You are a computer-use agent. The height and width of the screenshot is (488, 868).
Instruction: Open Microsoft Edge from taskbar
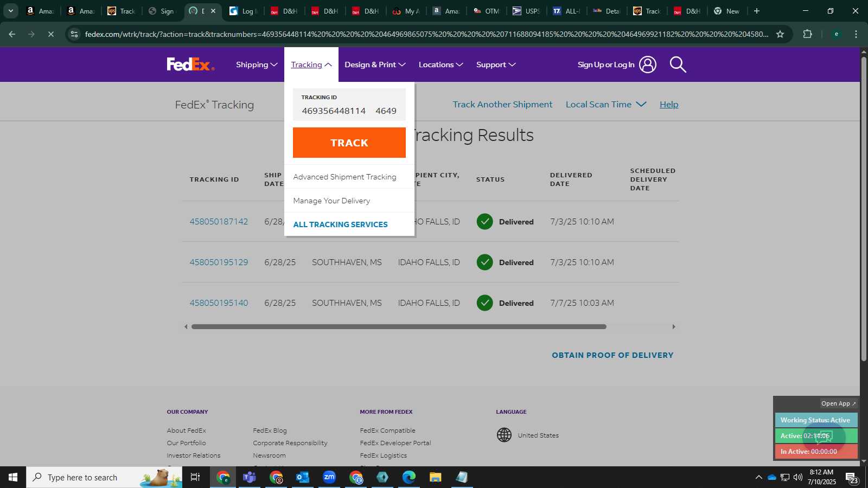point(409,477)
